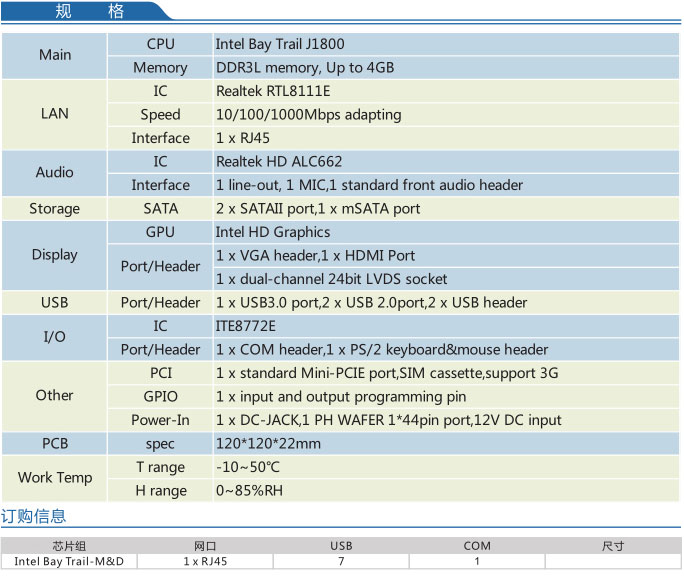This screenshot has width=684, height=576.
Task: Select the Main category cell
Action: (x=55, y=55)
